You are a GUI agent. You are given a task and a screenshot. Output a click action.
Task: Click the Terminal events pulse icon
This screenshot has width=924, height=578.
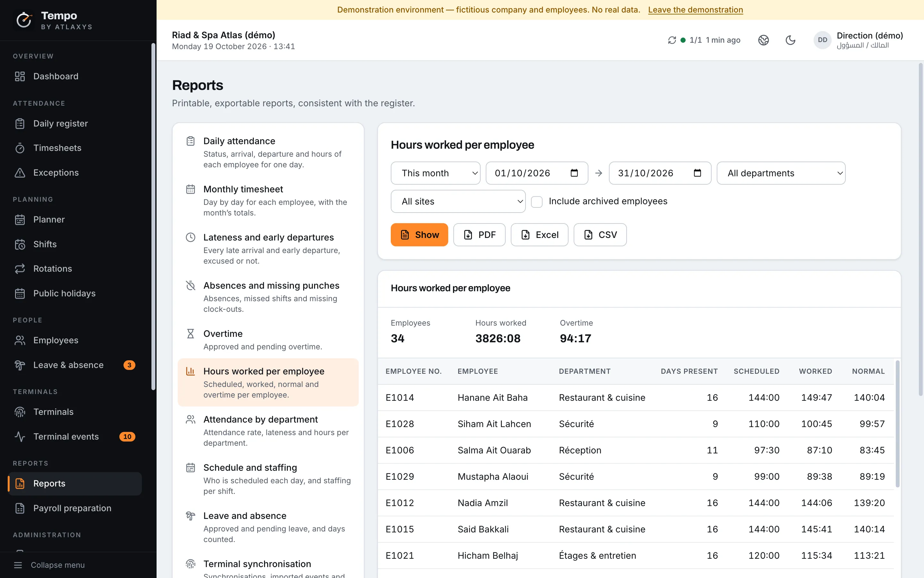coord(20,437)
